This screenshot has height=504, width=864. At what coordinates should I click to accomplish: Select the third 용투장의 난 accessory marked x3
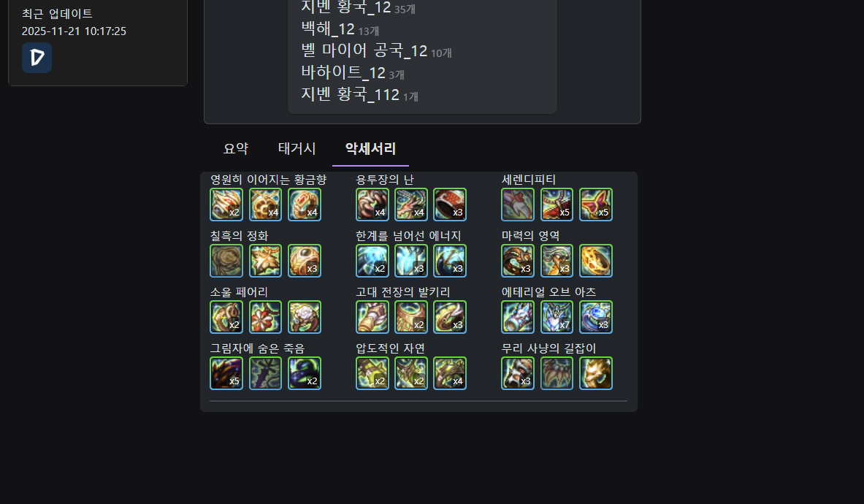pos(450,205)
